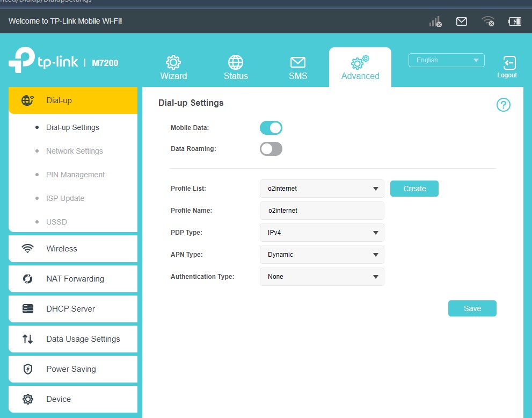
Task: Go to Network Settings submenu
Action: pyautogui.click(x=74, y=151)
